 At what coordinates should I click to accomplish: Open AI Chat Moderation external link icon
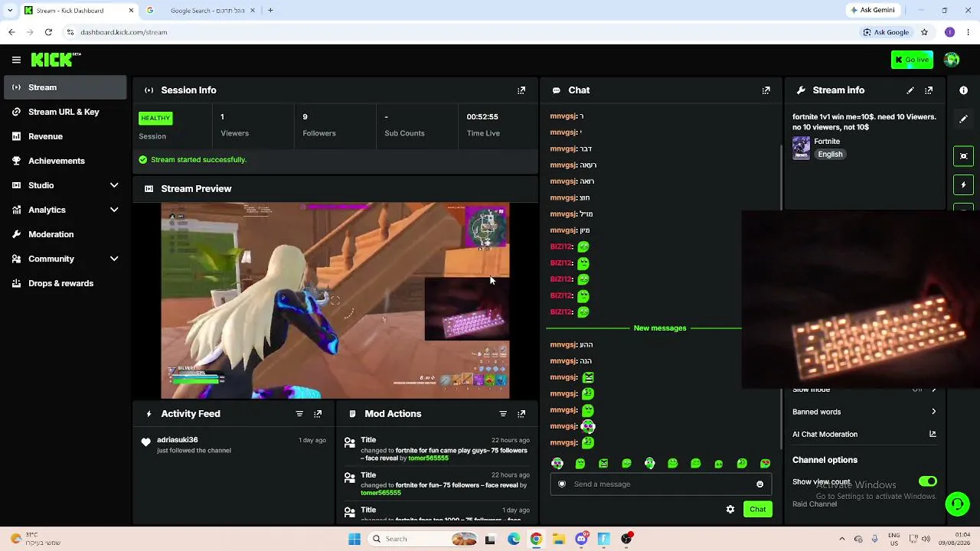coord(933,434)
